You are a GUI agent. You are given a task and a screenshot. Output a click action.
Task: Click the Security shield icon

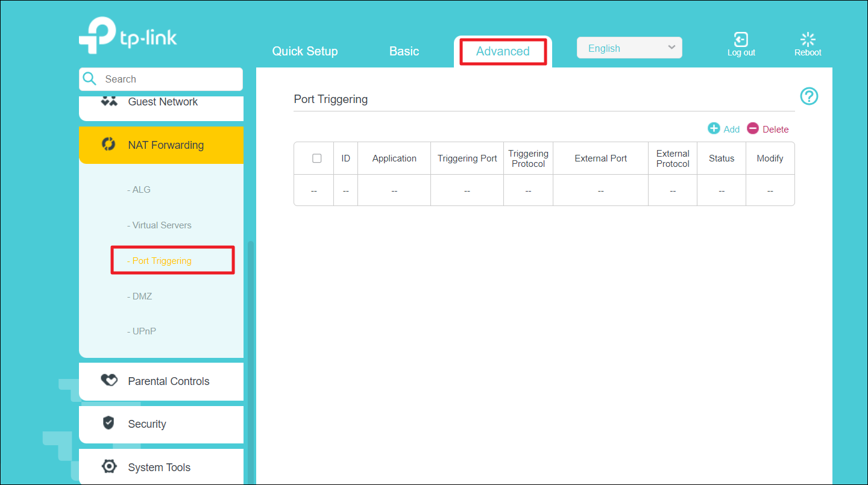click(108, 423)
